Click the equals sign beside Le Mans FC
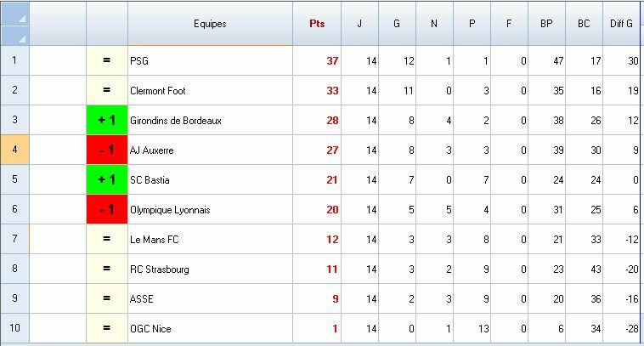The image size is (644, 346). click(107, 240)
